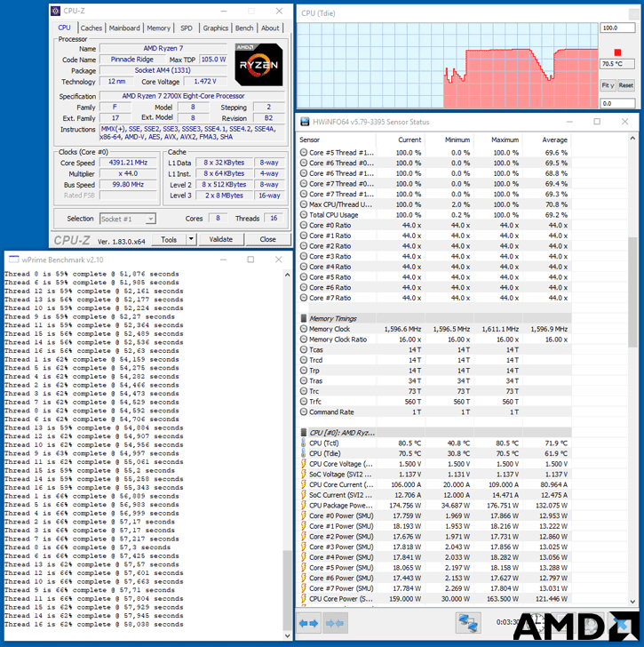The width and height of the screenshot is (644, 647).
Task: Click HWiNFO expand-columns arrows button
Action: (x=309, y=623)
